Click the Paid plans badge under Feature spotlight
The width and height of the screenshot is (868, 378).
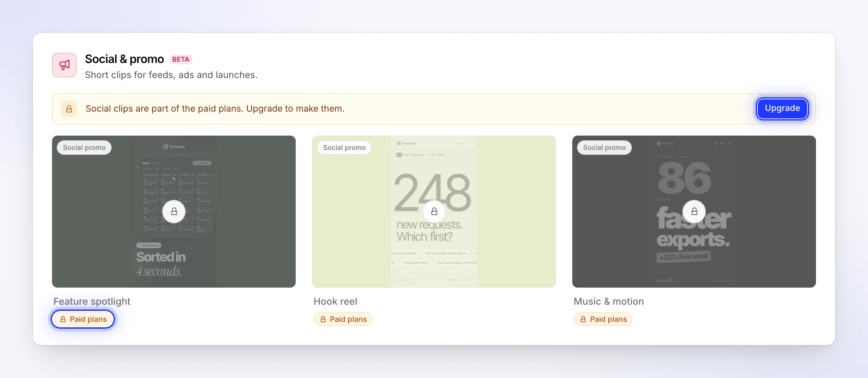(83, 319)
